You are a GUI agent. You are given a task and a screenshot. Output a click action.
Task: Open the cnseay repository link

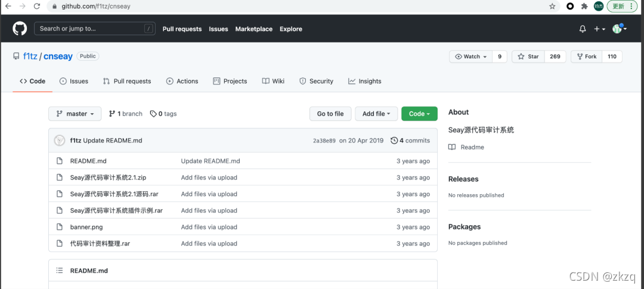pyautogui.click(x=58, y=57)
